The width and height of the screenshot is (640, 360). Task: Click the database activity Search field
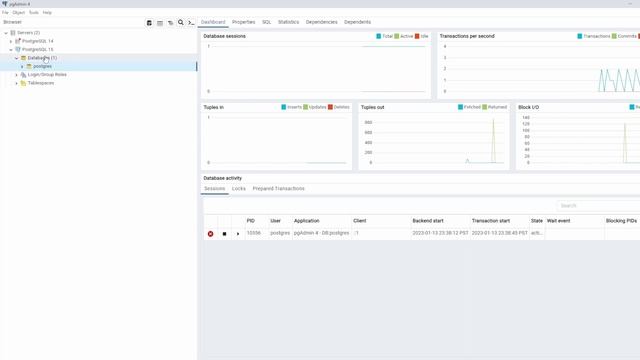(x=598, y=206)
